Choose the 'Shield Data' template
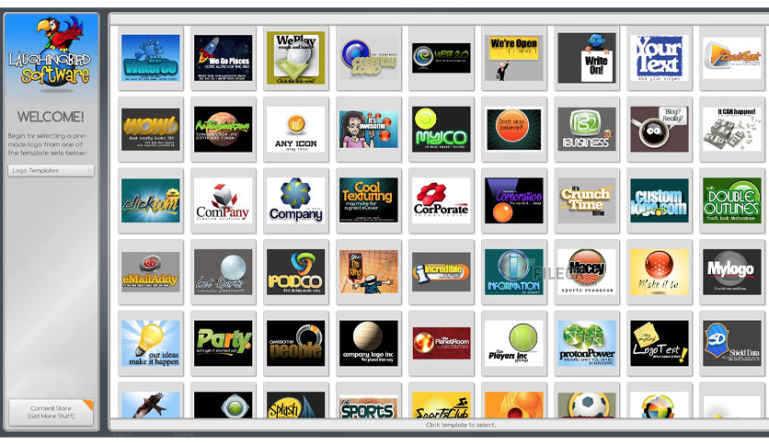Screen dimensions: 769x445 point(731,343)
